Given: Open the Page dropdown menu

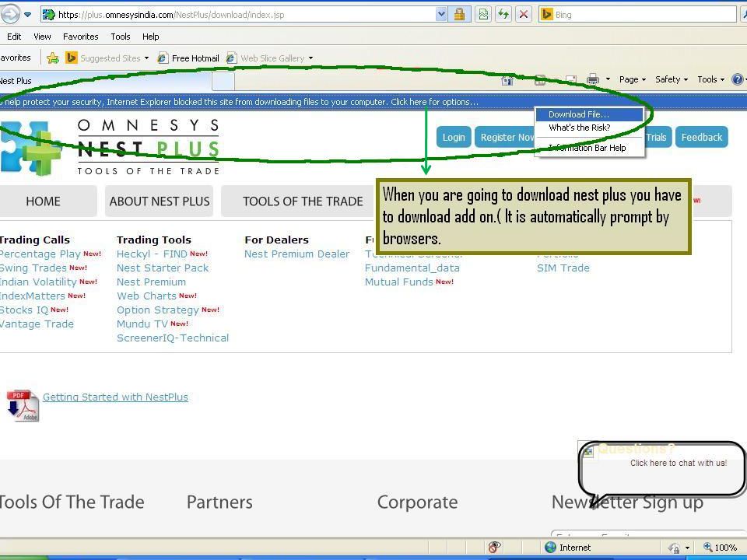Looking at the screenshot, I should (x=632, y=79).
